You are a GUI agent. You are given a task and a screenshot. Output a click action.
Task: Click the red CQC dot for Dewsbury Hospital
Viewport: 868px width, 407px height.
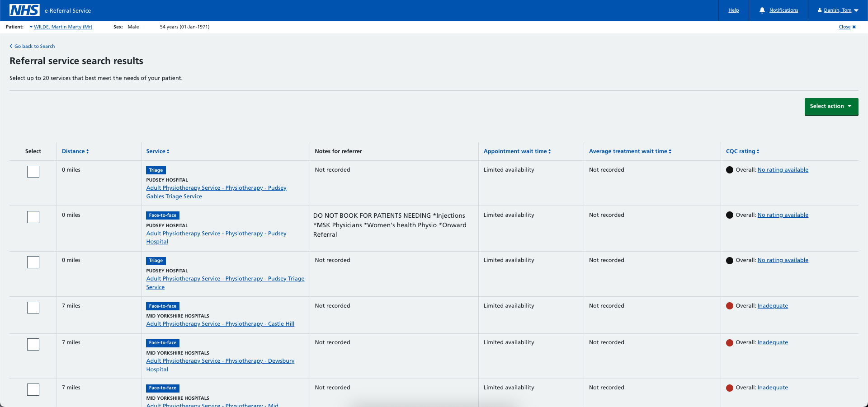click(x=729, y=342)
